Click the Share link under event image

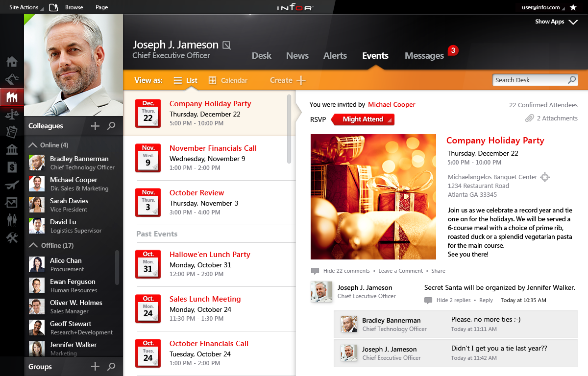(438, 271)
